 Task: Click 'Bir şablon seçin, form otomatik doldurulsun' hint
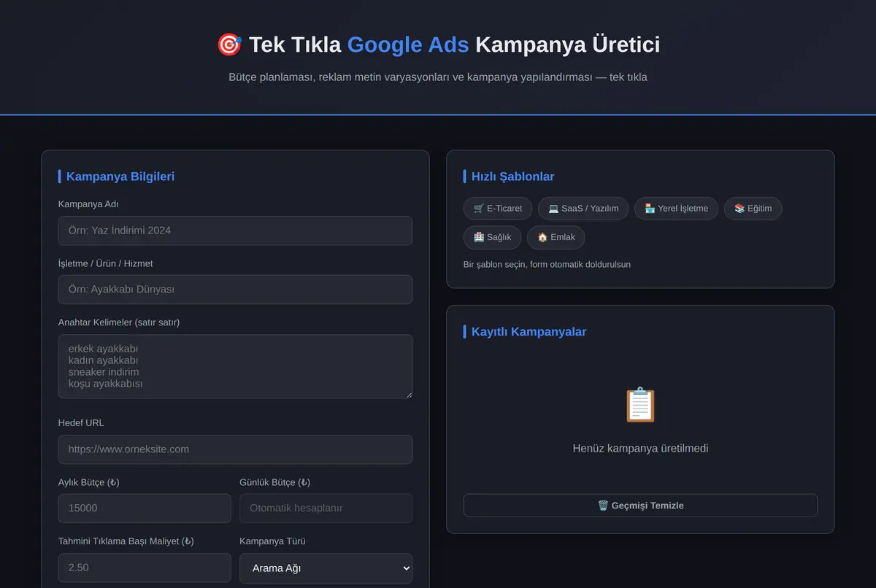pos(547,264)
